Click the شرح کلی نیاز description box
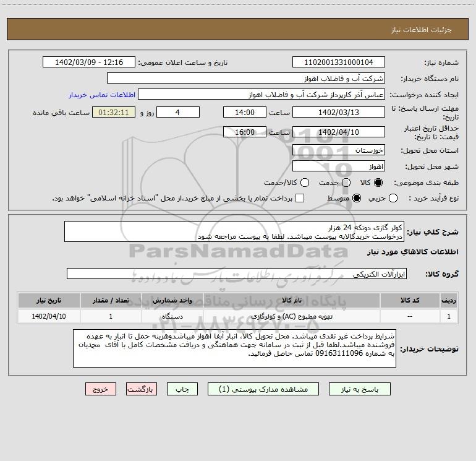 (x=234, y=231)
